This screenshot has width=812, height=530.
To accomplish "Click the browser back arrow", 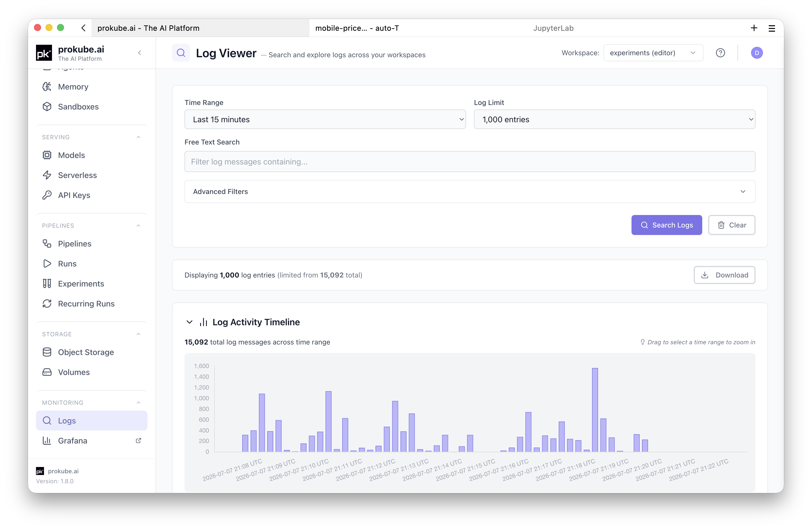I will [x=83, y=28].
